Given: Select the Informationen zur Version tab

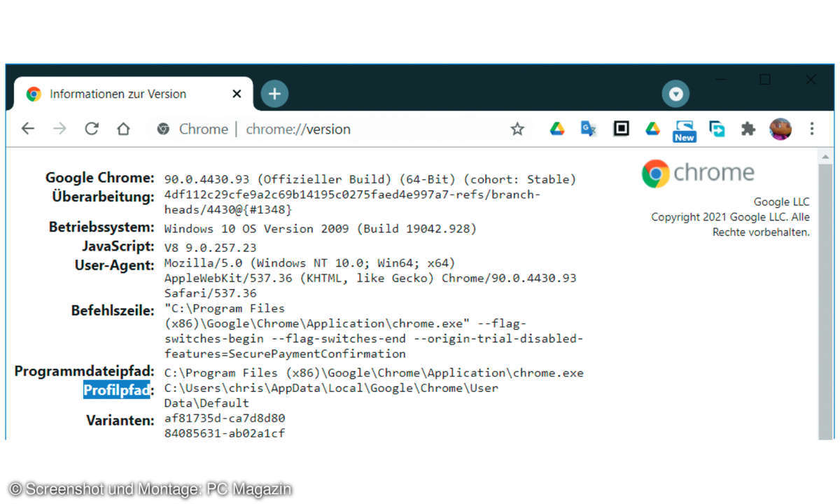Looking at the screenshot, I should [134, 94].
